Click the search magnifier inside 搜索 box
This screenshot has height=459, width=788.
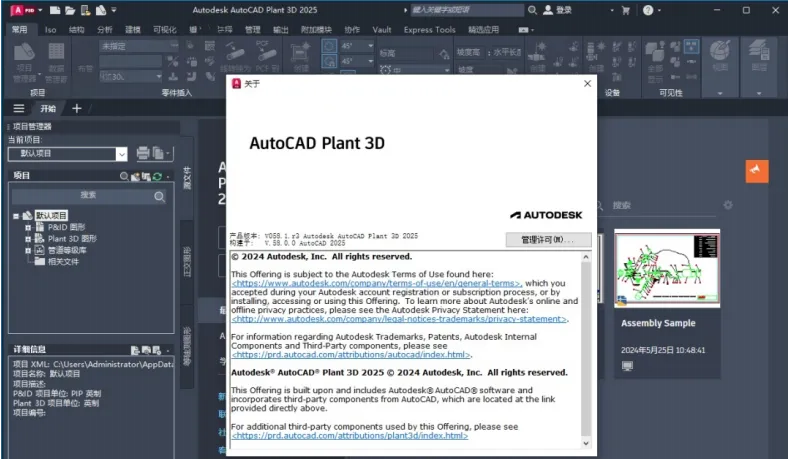pyautogui.click(x=159, y=197)
